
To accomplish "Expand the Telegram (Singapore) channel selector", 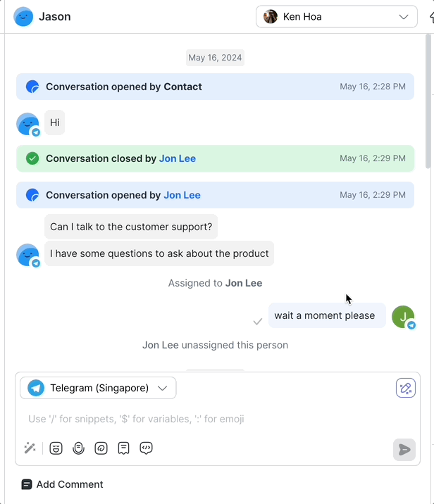I will 98,388.
